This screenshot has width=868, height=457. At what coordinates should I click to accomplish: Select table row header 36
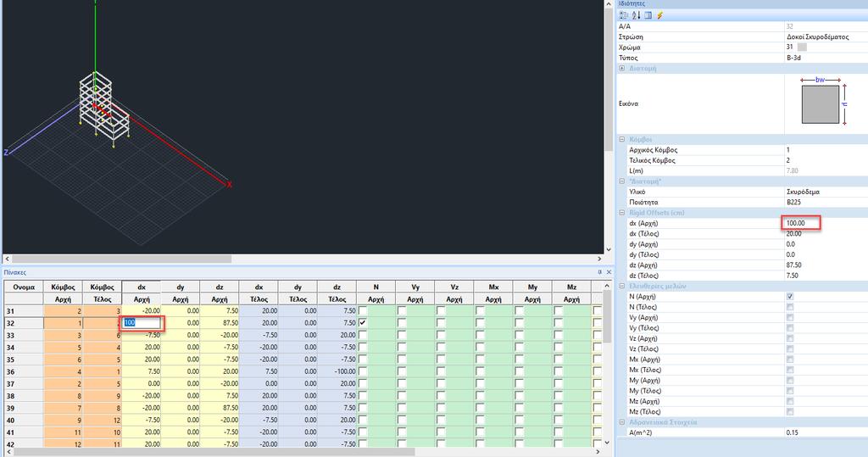click(24, 371)
